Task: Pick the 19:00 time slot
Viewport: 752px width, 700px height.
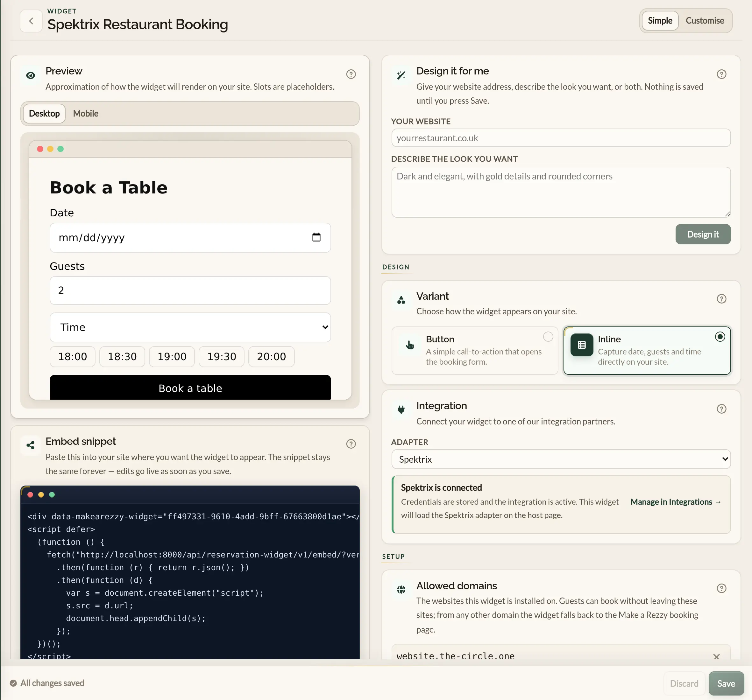Action: (x=172, y=356)
